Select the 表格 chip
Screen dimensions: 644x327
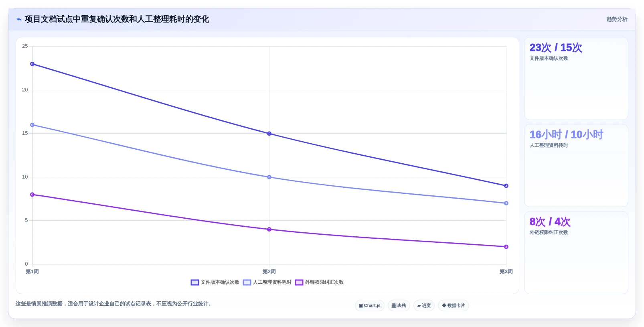point(399,306)
